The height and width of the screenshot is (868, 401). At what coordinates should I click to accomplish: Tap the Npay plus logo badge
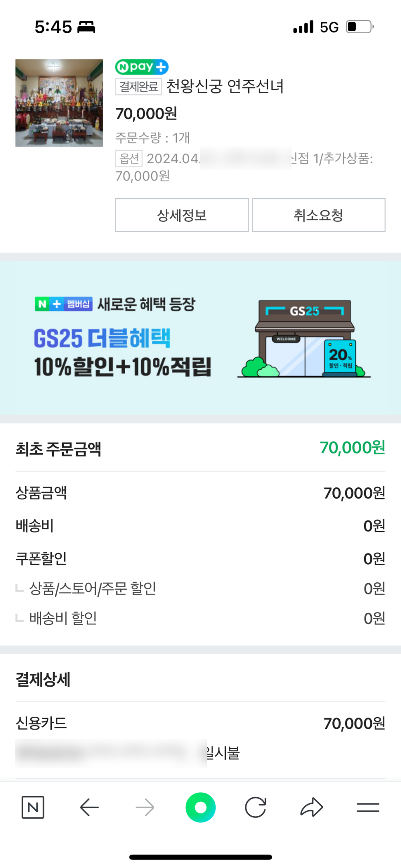(142, 67)
